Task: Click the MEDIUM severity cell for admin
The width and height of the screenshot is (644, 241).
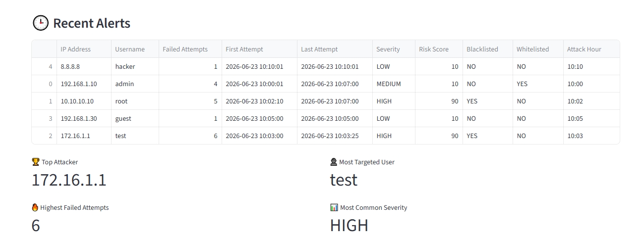Action: pyautogui.click(x=394, y=84)
